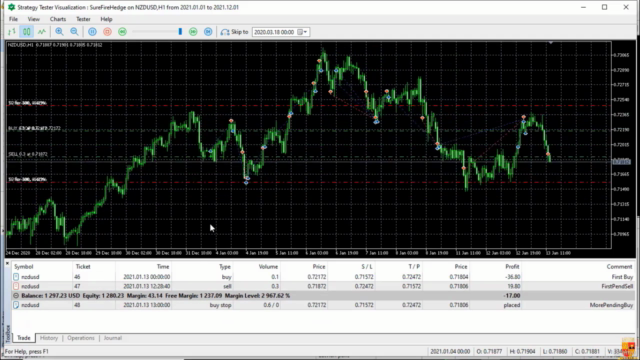Select the 'FirstPendSell' comment cell
This screenshot has width=640, height=360.
tap(617, 286)
